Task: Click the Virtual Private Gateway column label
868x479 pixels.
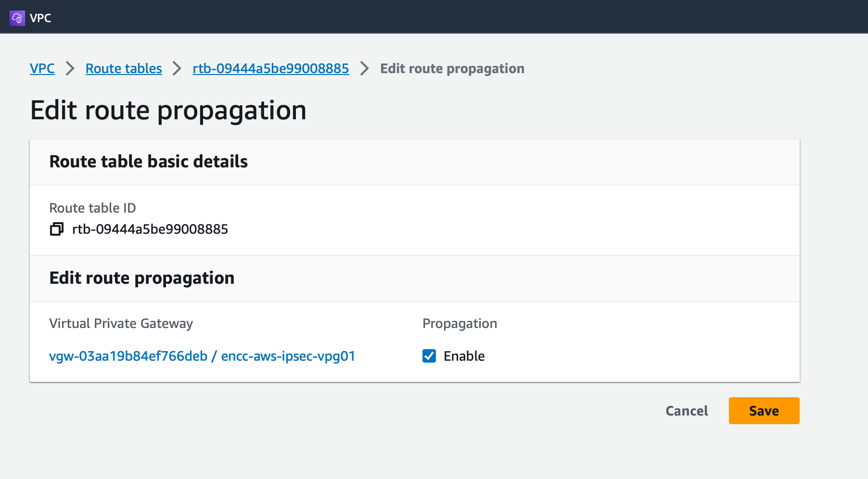Action: point(121,324)
